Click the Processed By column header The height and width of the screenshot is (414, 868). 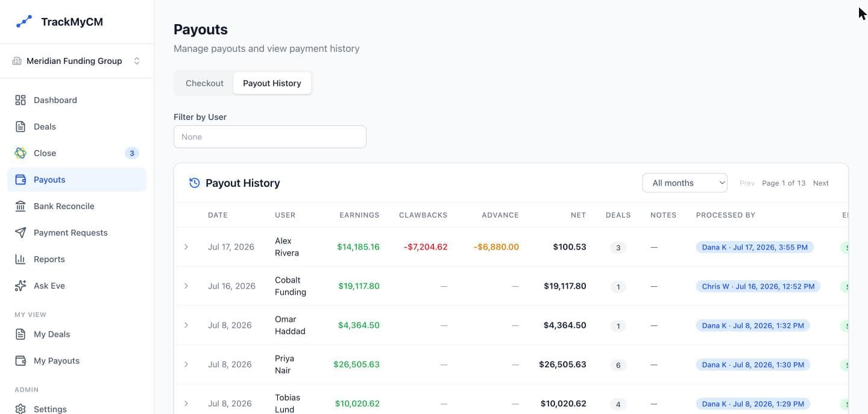tap(726, 215)
